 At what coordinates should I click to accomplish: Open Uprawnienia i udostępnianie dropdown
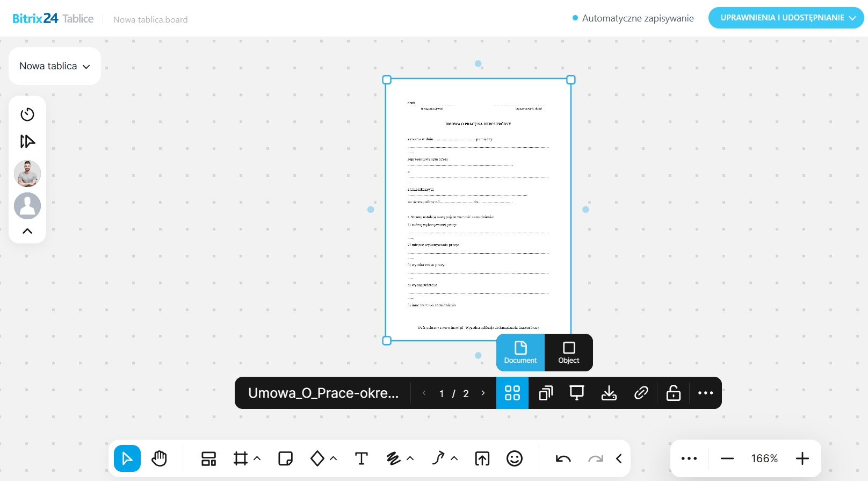[786, 18]
